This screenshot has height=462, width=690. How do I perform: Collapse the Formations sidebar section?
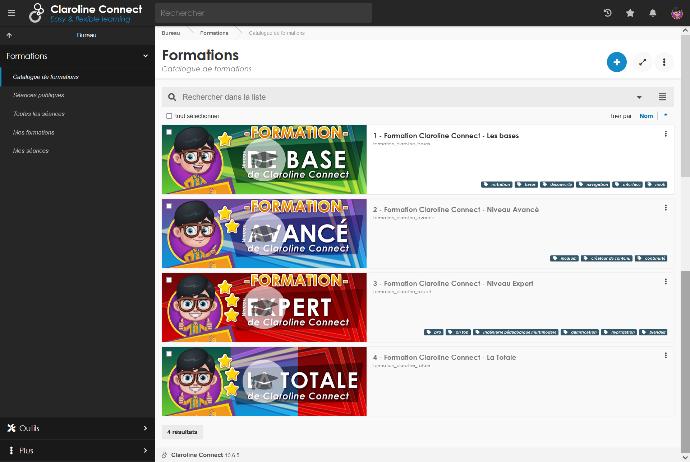[x=146, y=56]
